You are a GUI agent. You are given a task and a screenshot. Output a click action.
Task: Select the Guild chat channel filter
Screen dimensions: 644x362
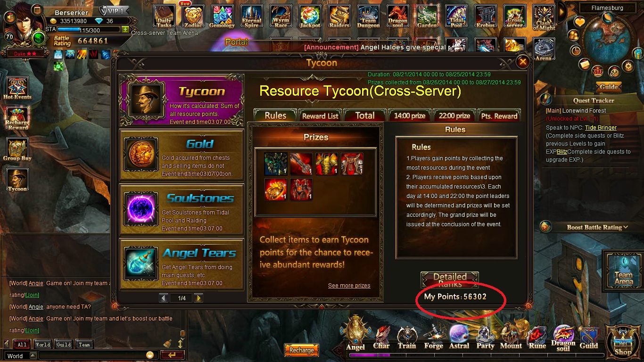[x=64, y=344]
